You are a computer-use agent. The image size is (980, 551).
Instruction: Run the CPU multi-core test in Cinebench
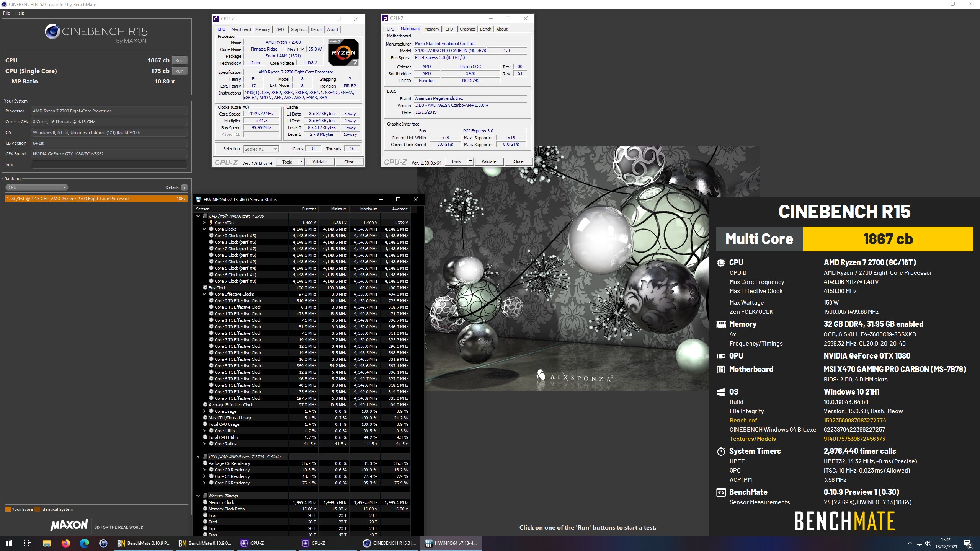[x=179, y=60]
